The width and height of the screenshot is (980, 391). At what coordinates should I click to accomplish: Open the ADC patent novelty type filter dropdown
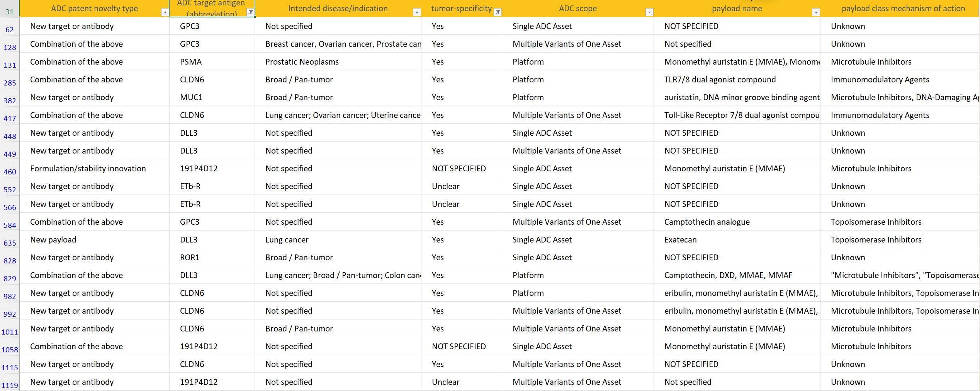click(165, 12)
